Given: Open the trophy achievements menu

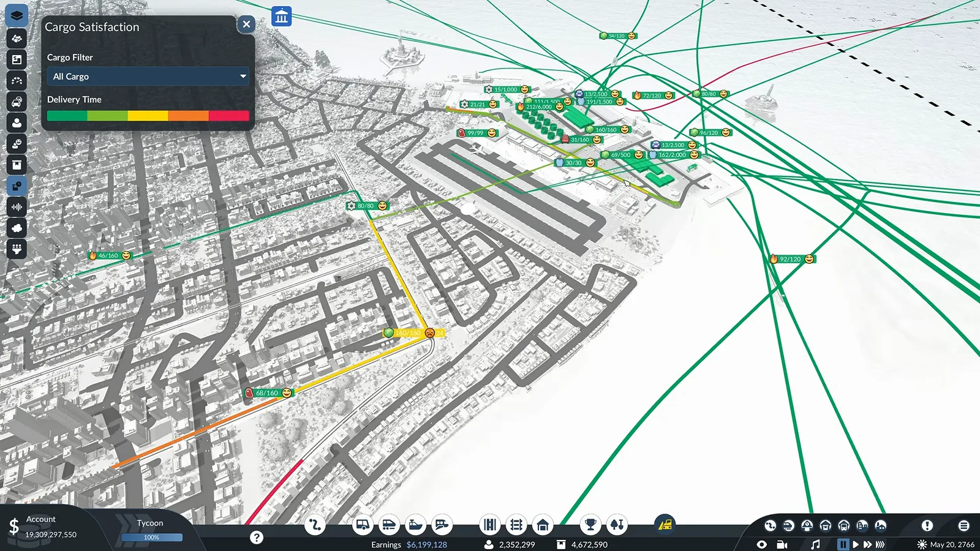Looking at the screenshot, I should pos(590,525).
